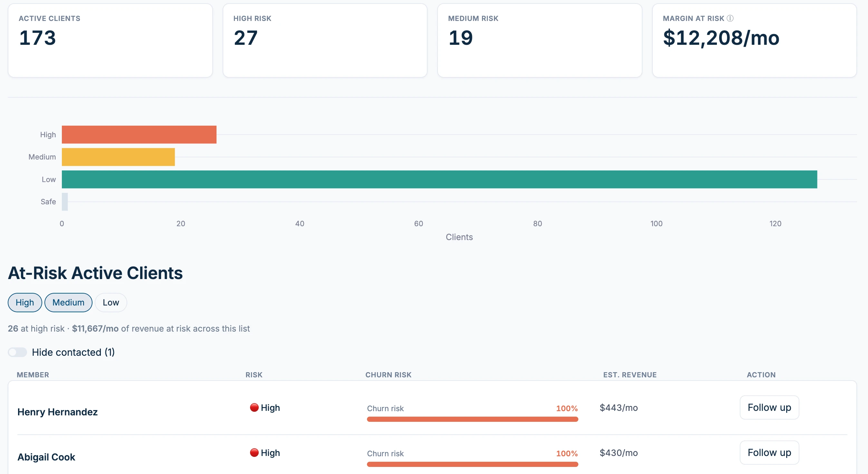The width and height of the screenshot is (868, 474).
Task: Click Abigail Cook's 100% churn percentage
Action: point(567,453)
